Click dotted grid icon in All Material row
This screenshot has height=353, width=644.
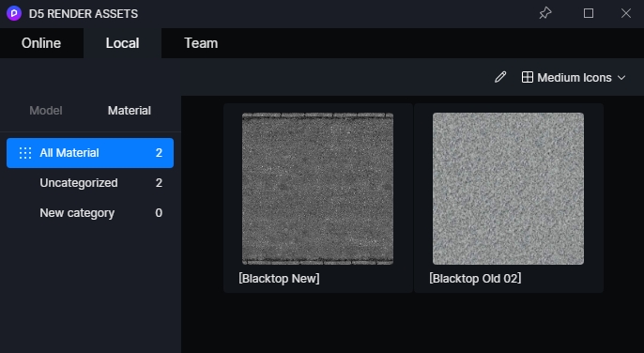[25, 153]
